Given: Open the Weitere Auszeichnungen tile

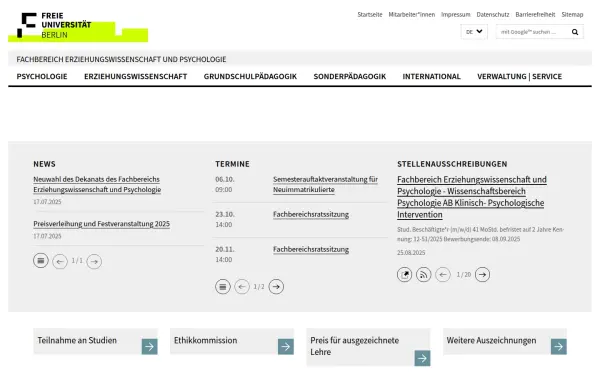Looking at the screenshot, I should pyautogui.click(x=505, y=341).
